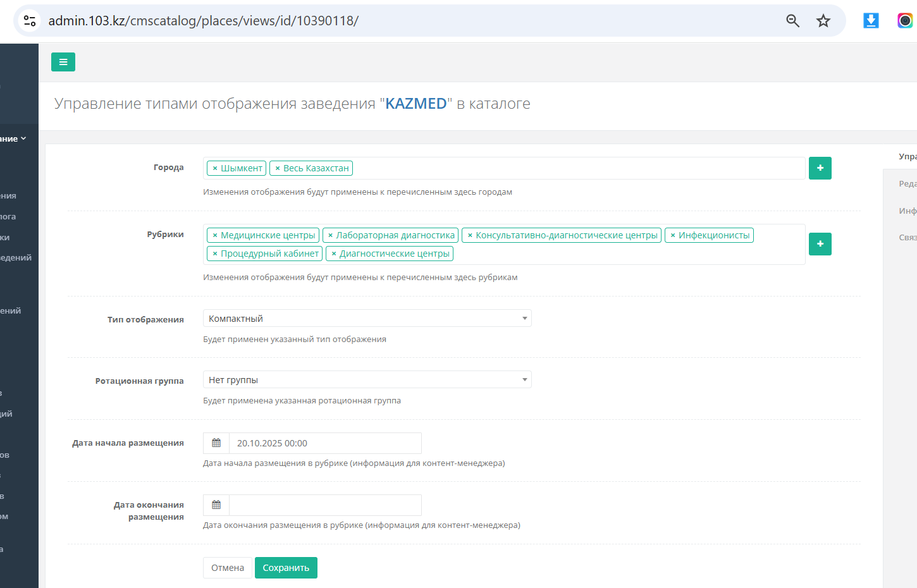Click the Сохранить button
Image resolution: width=917 pixels, height=588 pixels.
(286, 568)
